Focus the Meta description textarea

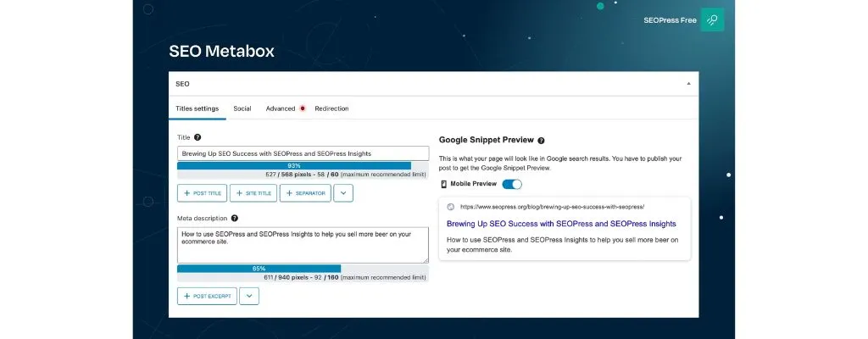(x=303, y=245)
